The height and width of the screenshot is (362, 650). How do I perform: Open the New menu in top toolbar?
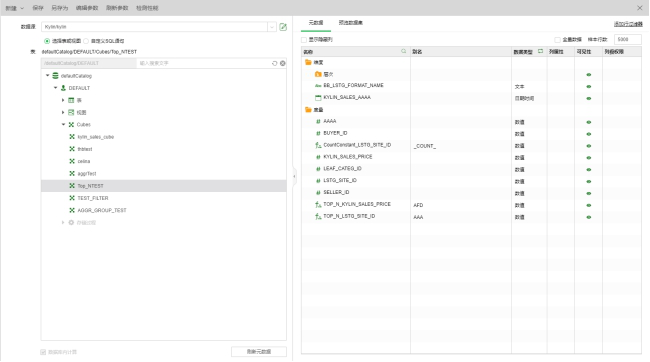[15, 8]
